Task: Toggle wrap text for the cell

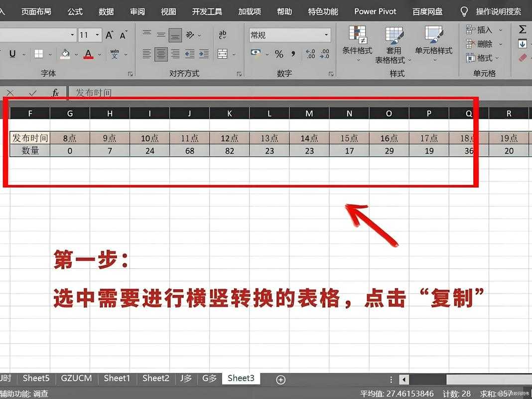Action: (223, 35)
